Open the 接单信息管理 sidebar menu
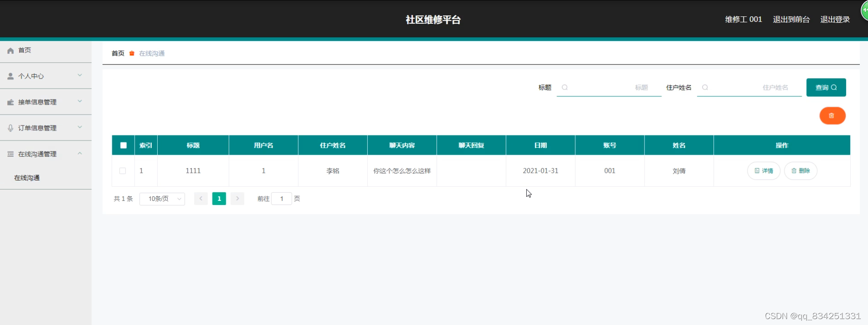Screen dimensions: 868x325 pos(45,102)
